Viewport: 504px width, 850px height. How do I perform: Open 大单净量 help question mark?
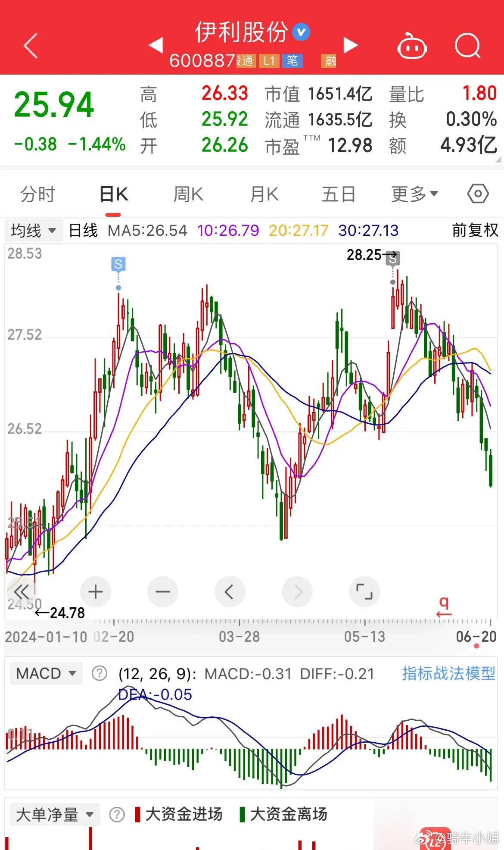pos(117,815)
